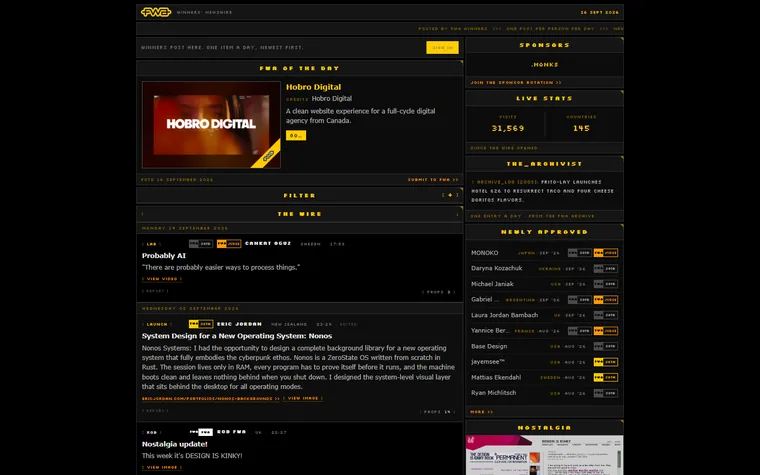Viewport: 760px width, 475px height.
Task: Give props to the Nonos post
Action: 438,412
